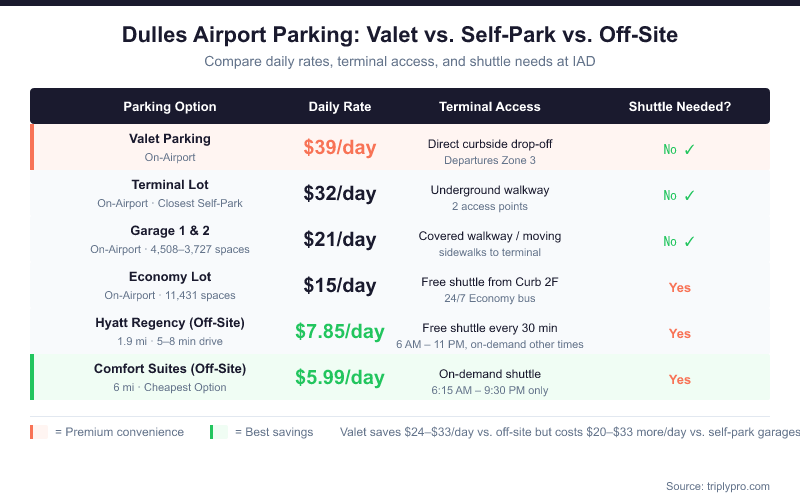The height and width of the screenshot is (500, 800).
Task: Click the Valet Parking checkmark icon
Action: coord(689,149)
